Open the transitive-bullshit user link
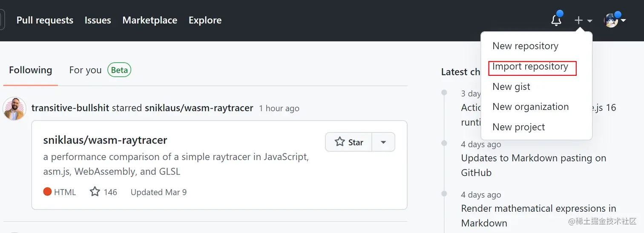Screen dimensions: 644x233 70,108
